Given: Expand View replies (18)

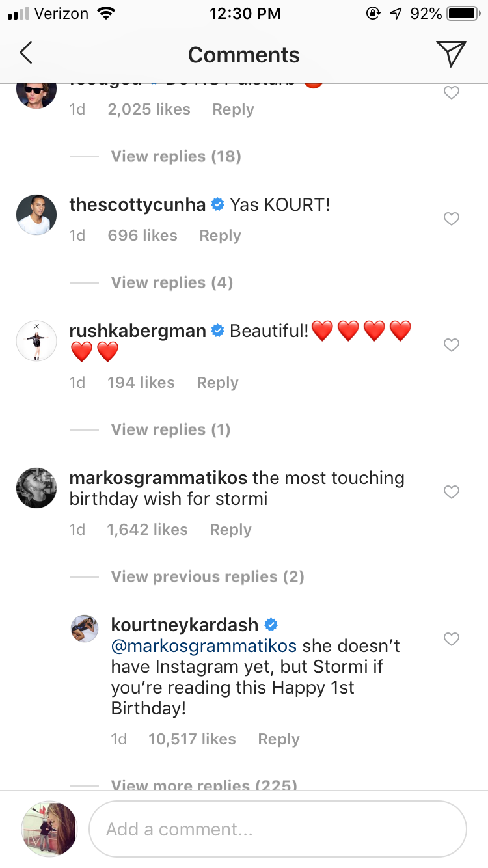Looking at the screenshot, I should pos(176,156).
